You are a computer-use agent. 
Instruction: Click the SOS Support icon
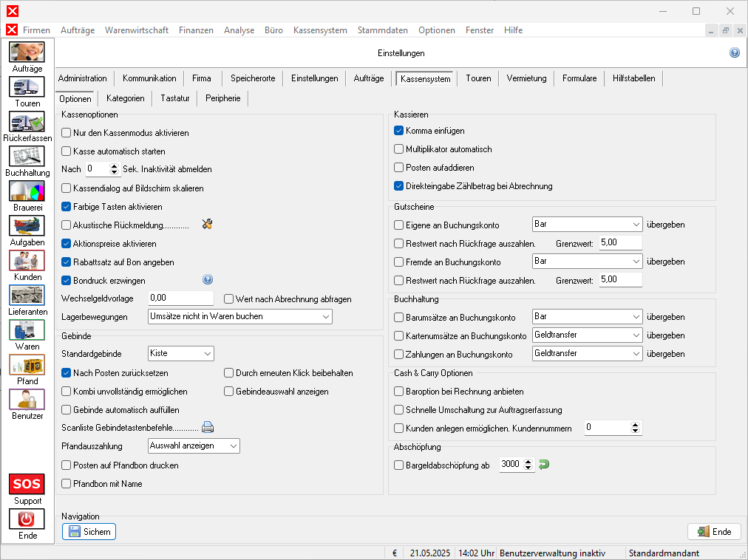pos(27,485)
